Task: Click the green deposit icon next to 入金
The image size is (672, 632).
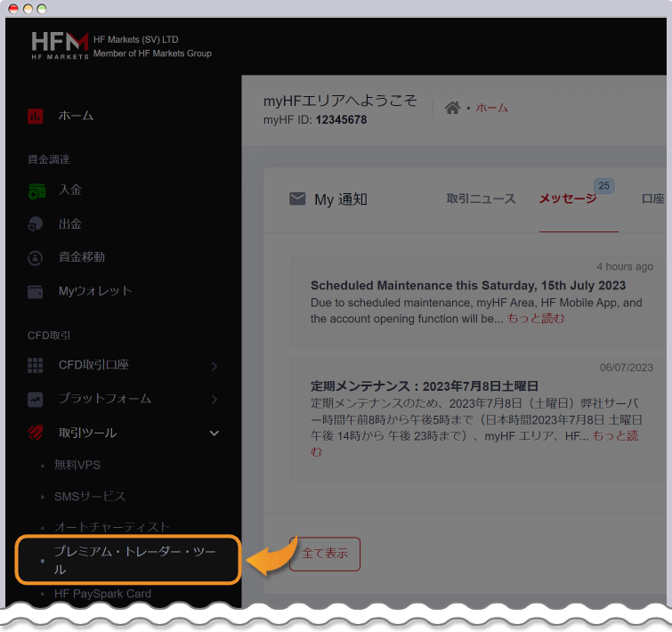Action: coord(36,191)
